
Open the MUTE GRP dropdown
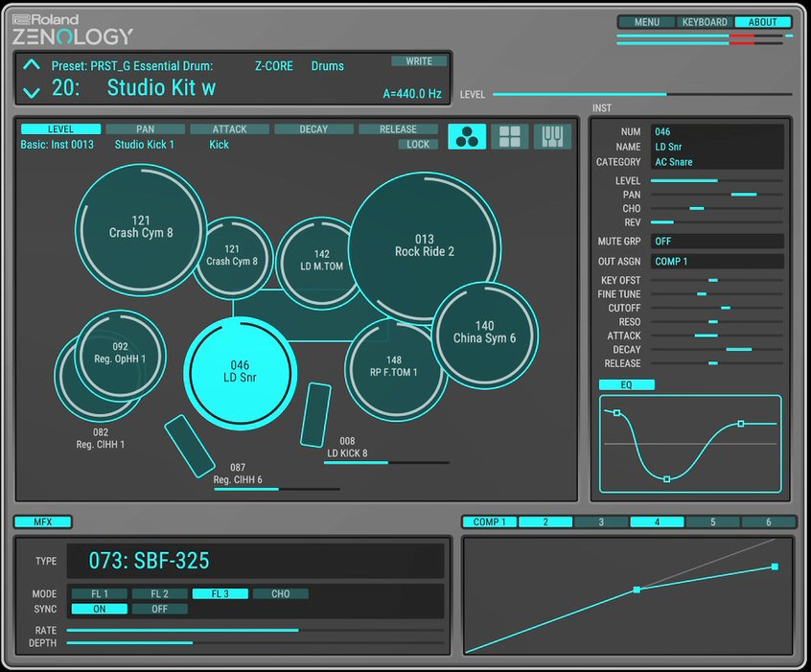[x=717, y=241]
